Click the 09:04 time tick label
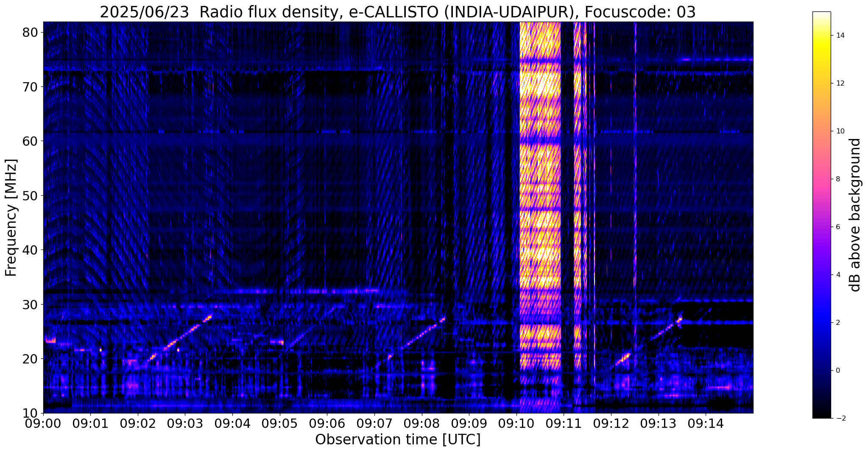This screenshot has width=868, height=452. point(232,423)
